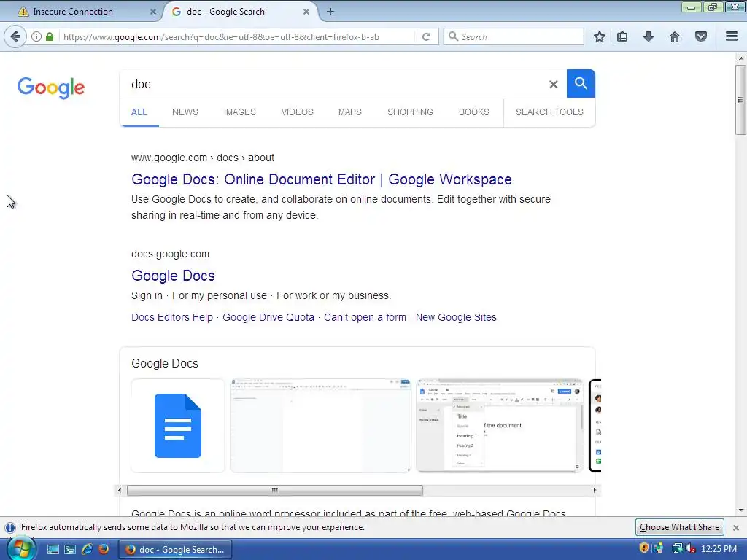Dismiss the Firefox data notification bar
747x560 pixels.
735,528
